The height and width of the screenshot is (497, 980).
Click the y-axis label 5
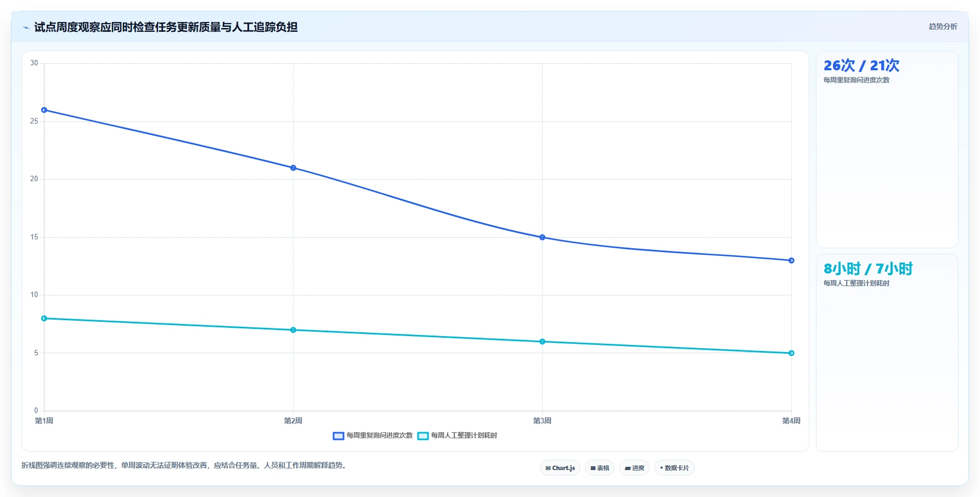(x=36, y=353)
